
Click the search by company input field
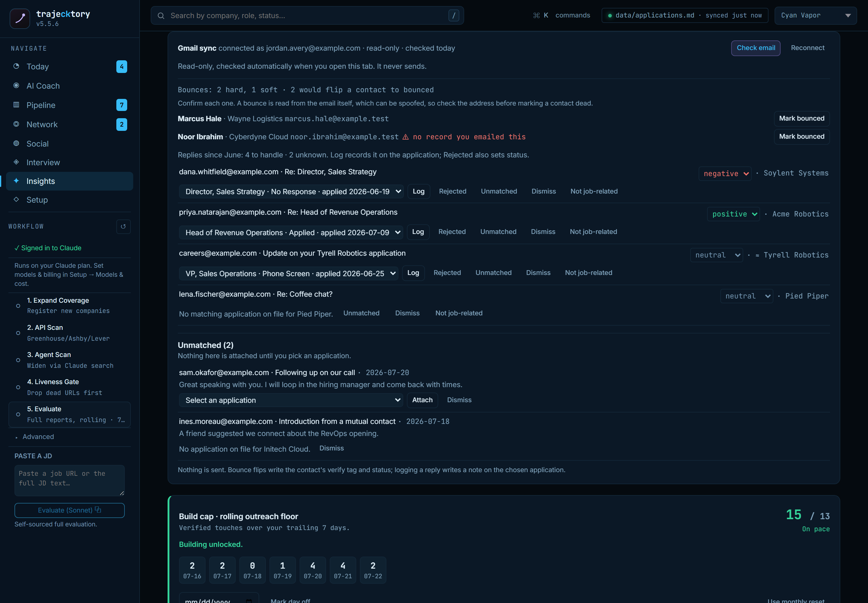307,15
